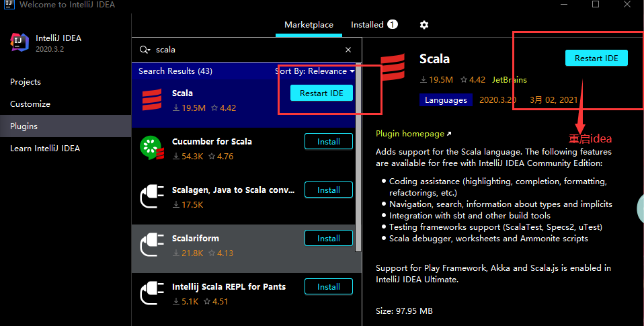Click the 21.8K downloads for Scalariform
The height and width of the screenshot is (326, 644).
coord(188,253)
